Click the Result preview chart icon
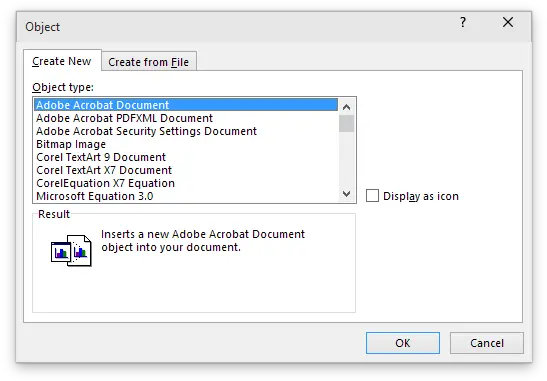The width and height of the screenshot is (547, 381). [x=71, y=250]
